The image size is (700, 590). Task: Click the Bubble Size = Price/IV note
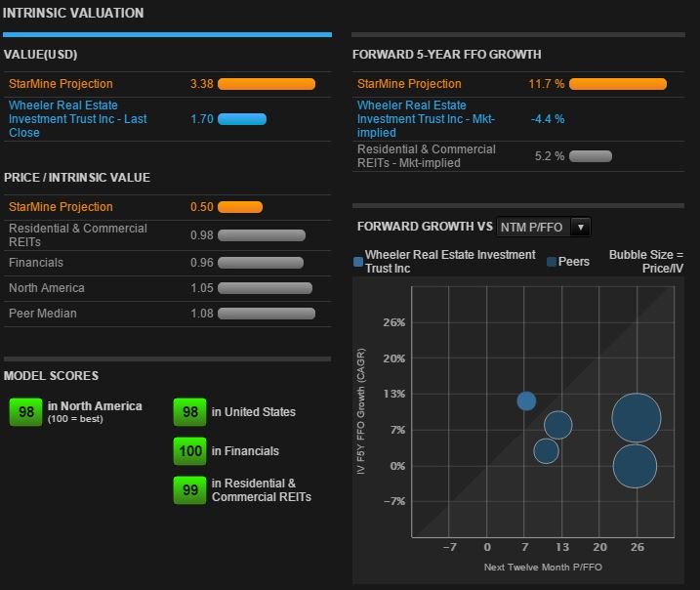646,261
